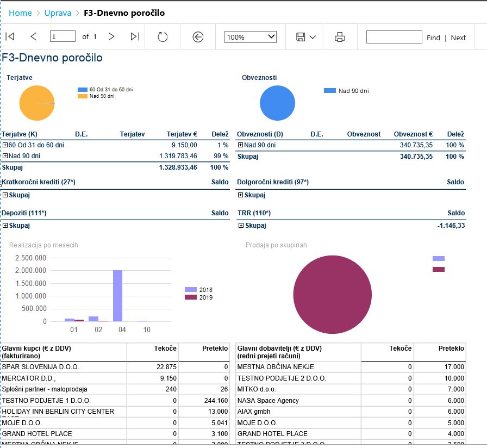This screenshot has height=448, width=487.
Task: Click the tall 04 month bar
Action: click(118, 296)
